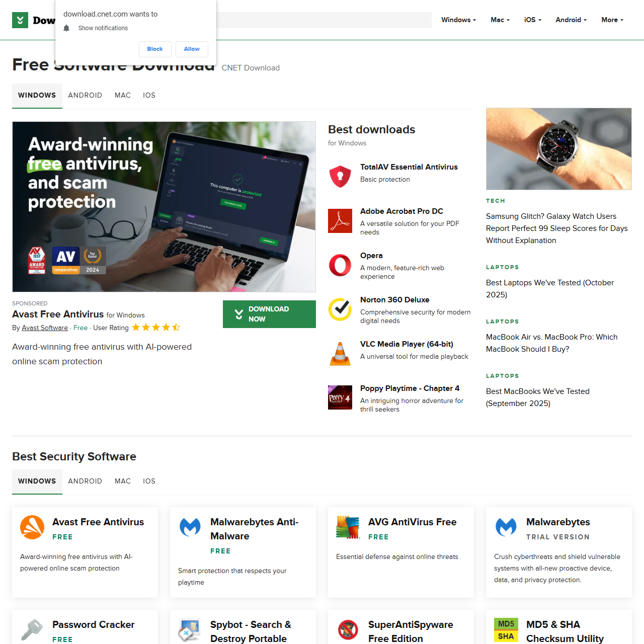The height and width of the screenshot is (644, 644).
Task: Click the CNET Download logo
Action: (x=20, y=20)
